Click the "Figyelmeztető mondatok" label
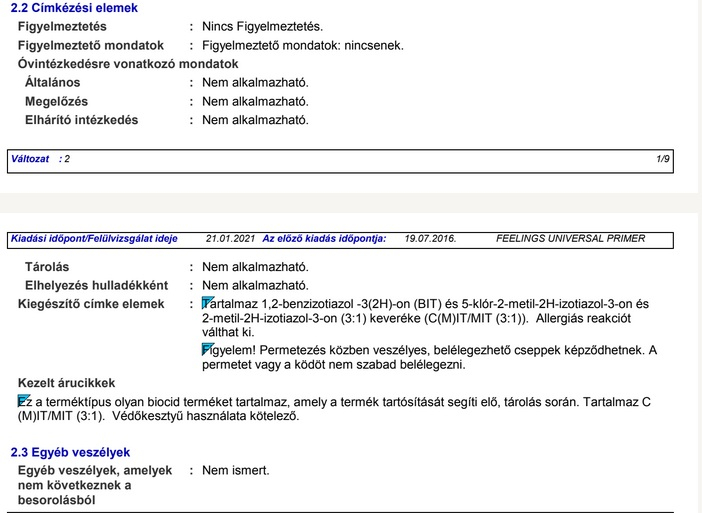702x513 pixels. [x=91, y=45]
